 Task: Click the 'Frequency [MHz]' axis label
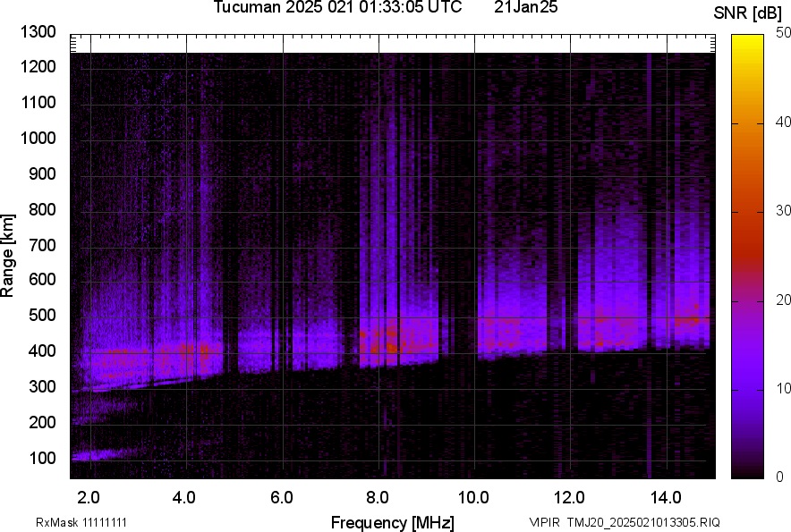(x=393, y=522)
